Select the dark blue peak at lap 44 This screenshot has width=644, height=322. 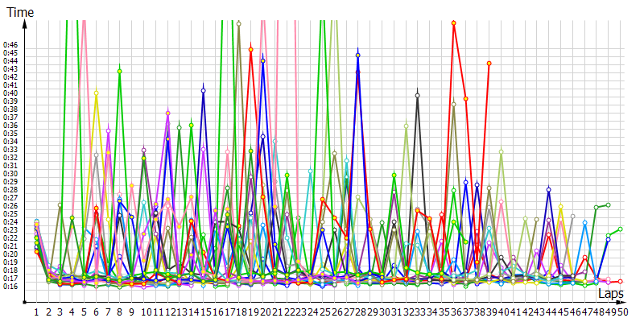coord(549,190)
